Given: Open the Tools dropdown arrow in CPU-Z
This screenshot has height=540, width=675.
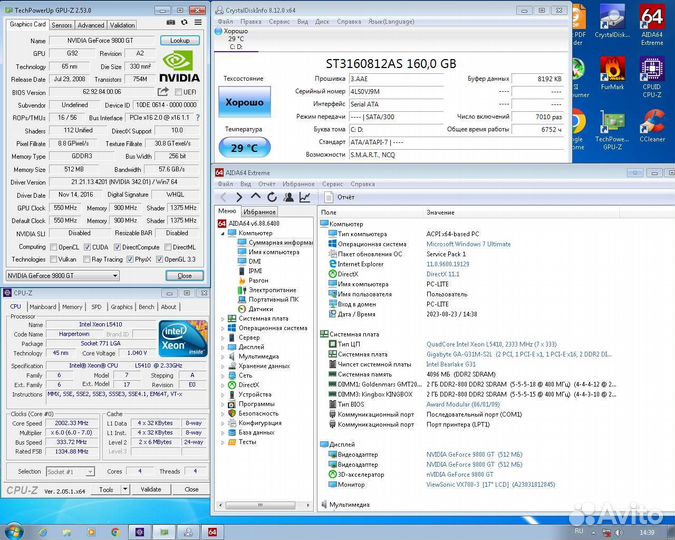Looking at the screenshot, I should (125, 489).
